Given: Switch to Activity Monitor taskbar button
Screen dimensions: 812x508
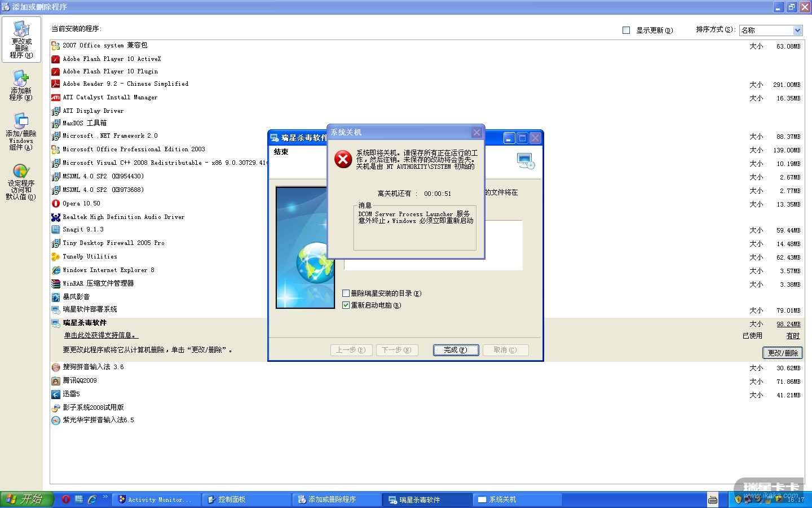Looking at the screenshot, I should [157, 500].
